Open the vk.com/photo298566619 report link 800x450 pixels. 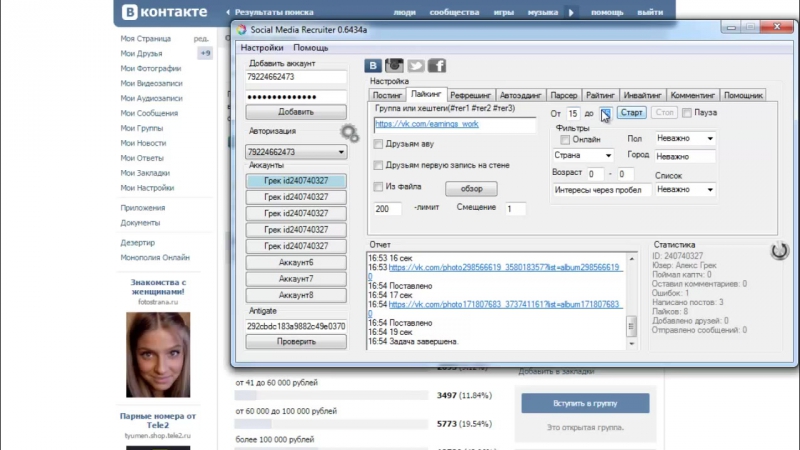coord(504,267)
